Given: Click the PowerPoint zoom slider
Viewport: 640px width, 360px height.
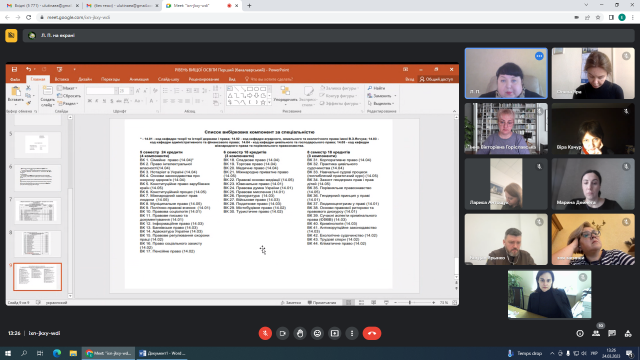Looking at the screenshot, I should (410, 302).
